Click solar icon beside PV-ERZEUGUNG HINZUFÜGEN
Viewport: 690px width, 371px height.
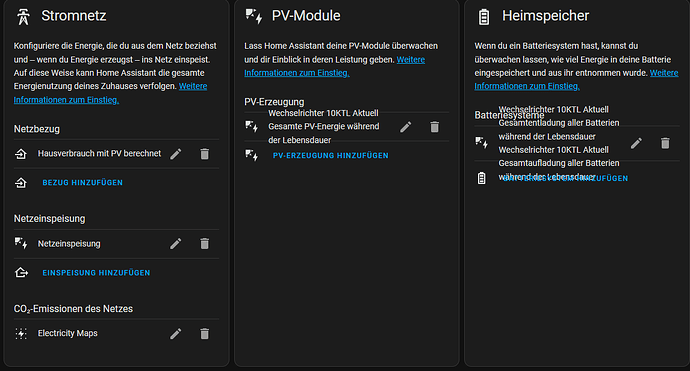pos(252,155)
